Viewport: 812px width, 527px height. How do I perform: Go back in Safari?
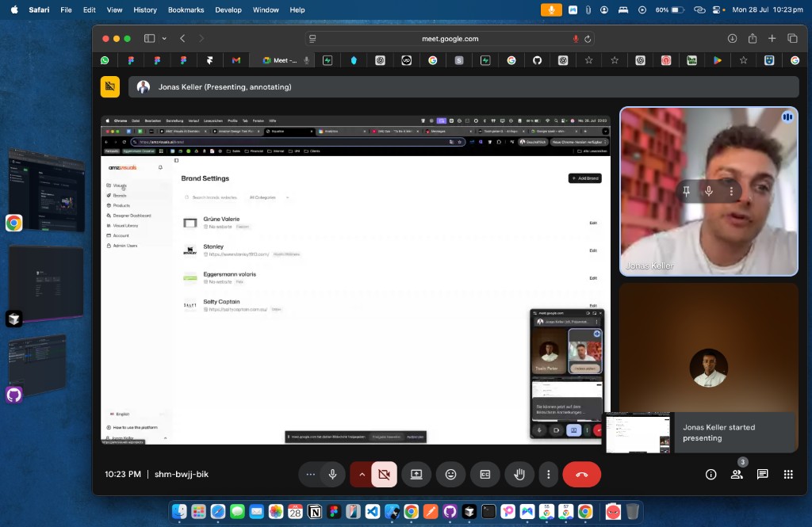[x=182, y=38]
